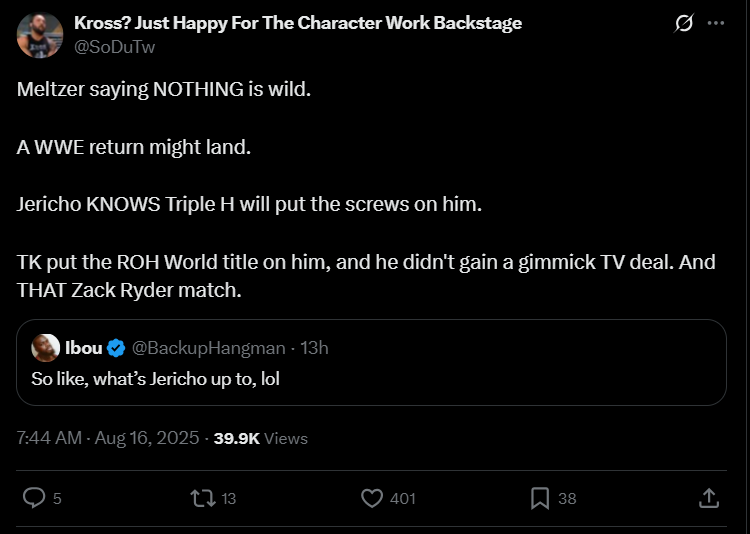Open the author's profile avatar
This screenshot has width=750, height=534.
click(x=41, y=35)
